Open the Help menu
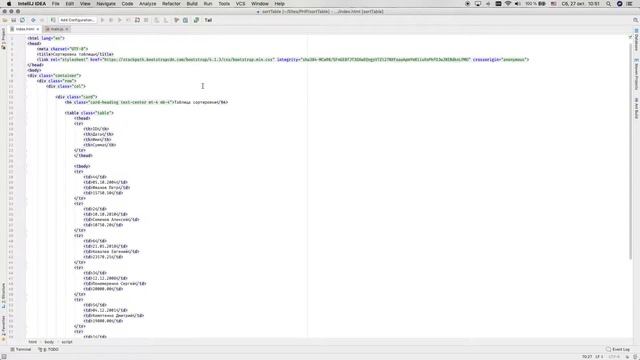Image resolution: width=640 pixels, height=360 pixels. (x=280, y=4)
